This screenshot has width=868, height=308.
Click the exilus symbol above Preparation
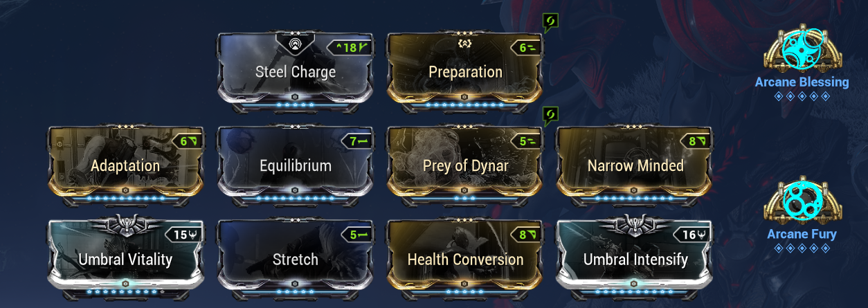click(x=464, y=43)
